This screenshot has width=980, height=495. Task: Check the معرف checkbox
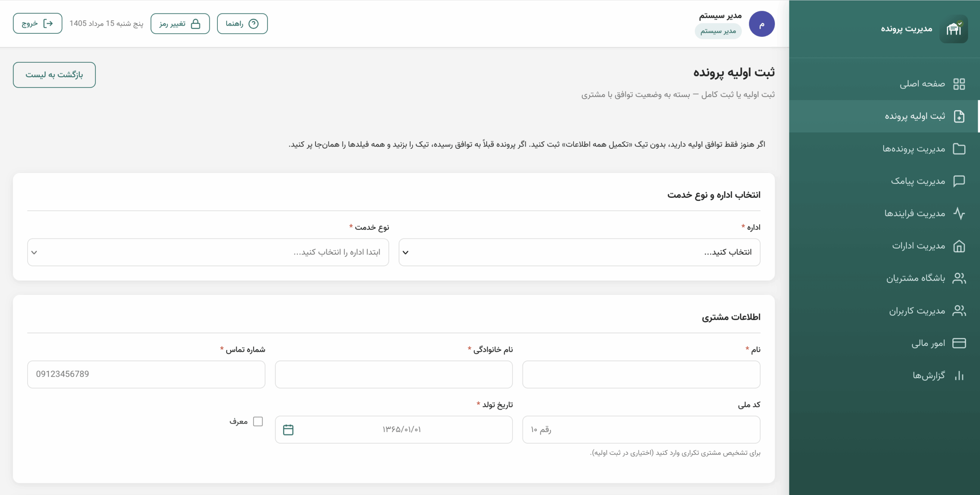(x=258, y=421)
